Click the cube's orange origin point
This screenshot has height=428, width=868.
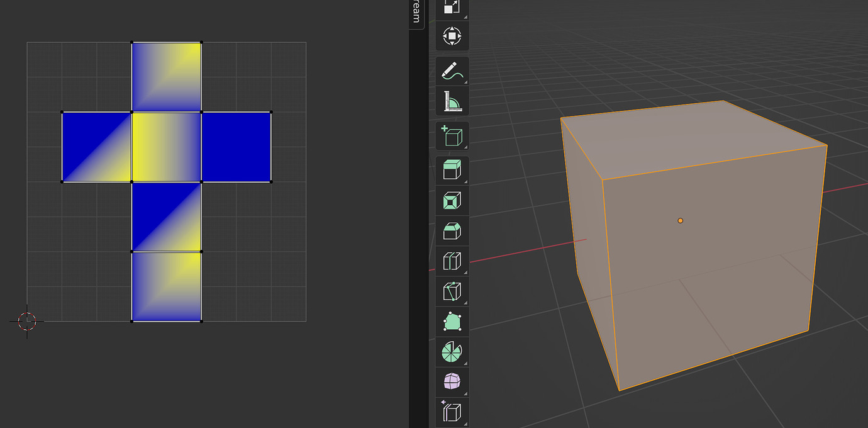pyautogui.click(x=680, y=220)
